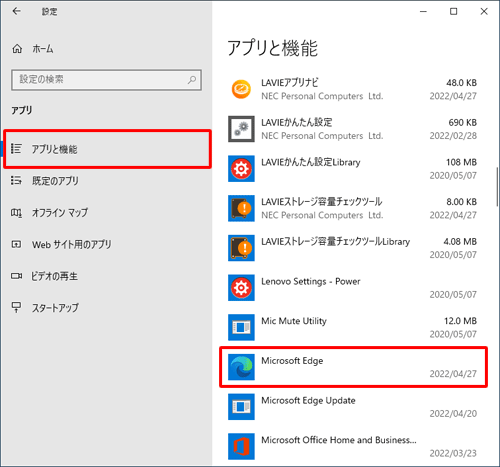Viewport: 500px width, 467px height.
Task: Click the 690 KB size value
Action: (x=463, y=122)
